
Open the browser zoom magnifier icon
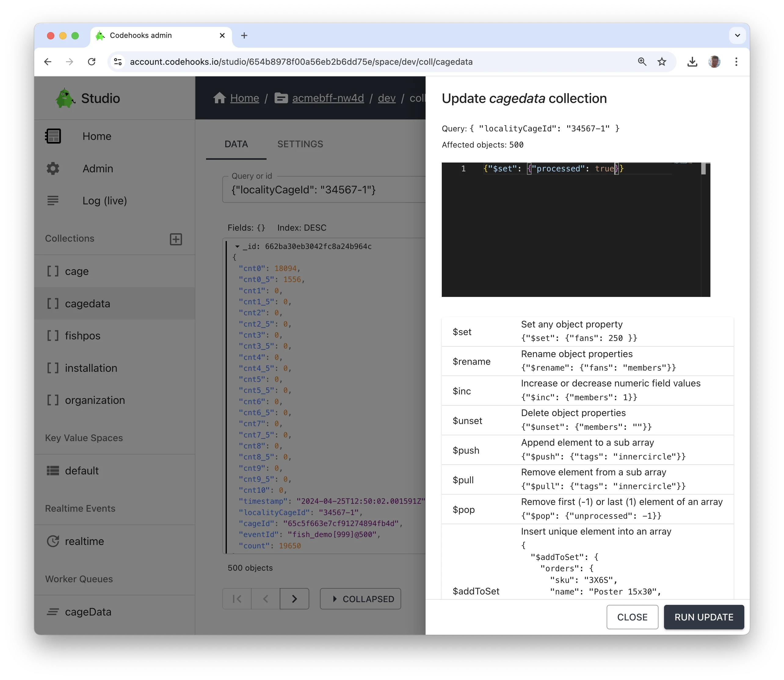point(642,61)
